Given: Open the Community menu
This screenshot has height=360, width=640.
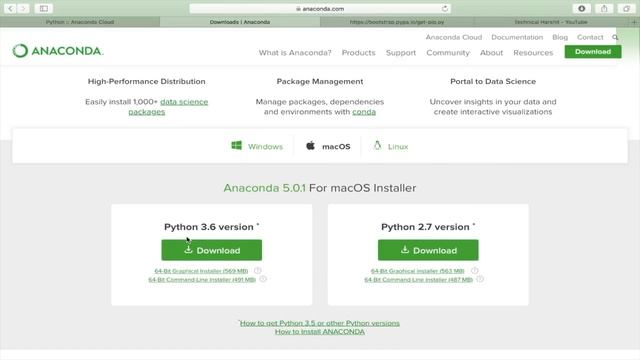Looking at the screenshot, I should pyautogui.click(x=448, y=53).
